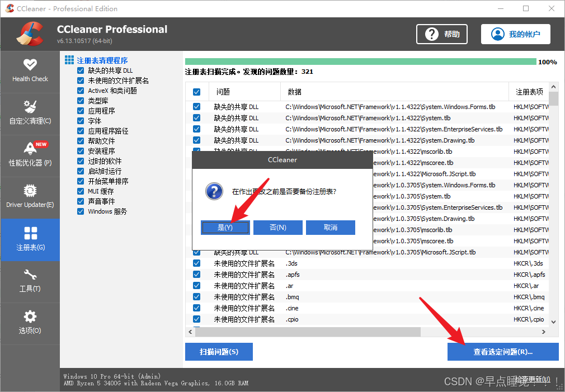The height and width of the screenshot is (392, 565).
Task: Click Yes (是) to back up registry
Action: [225, 228]
